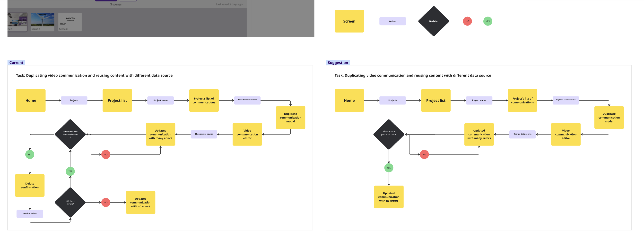Click the NO circle near Still have errors decision
The height and width of the screenshot is (239, 644).
(106, 202)
